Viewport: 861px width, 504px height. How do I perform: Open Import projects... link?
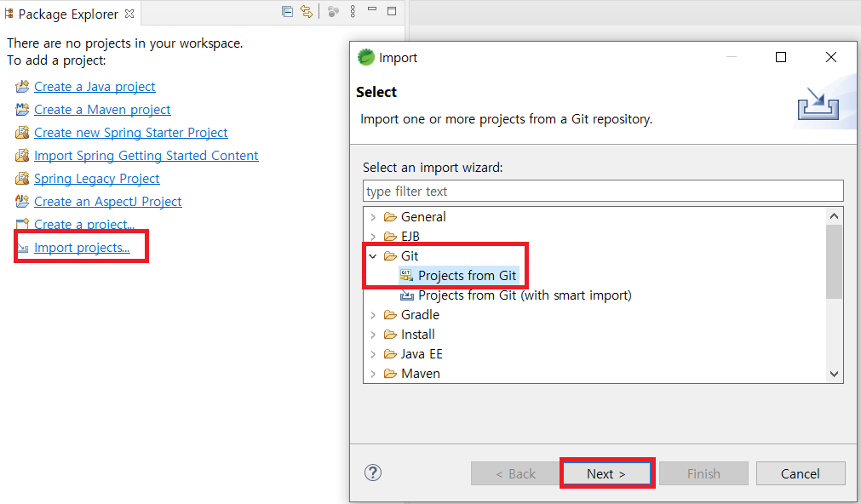[82, 248]
